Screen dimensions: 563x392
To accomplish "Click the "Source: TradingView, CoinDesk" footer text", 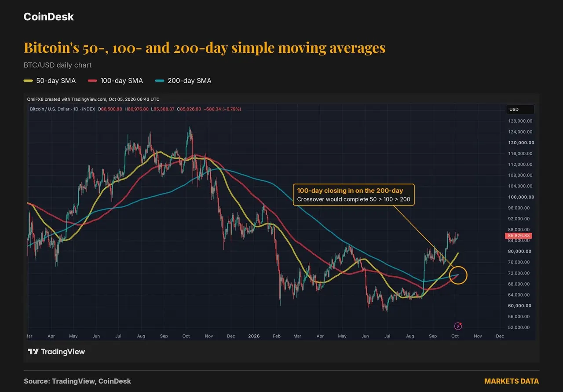I will click(77, 381).
